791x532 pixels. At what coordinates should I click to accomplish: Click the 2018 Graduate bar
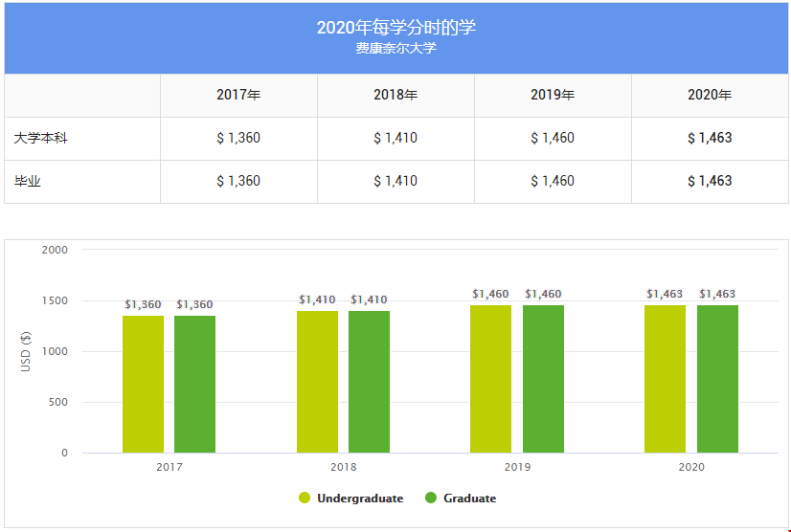click(x=369, y=382)
